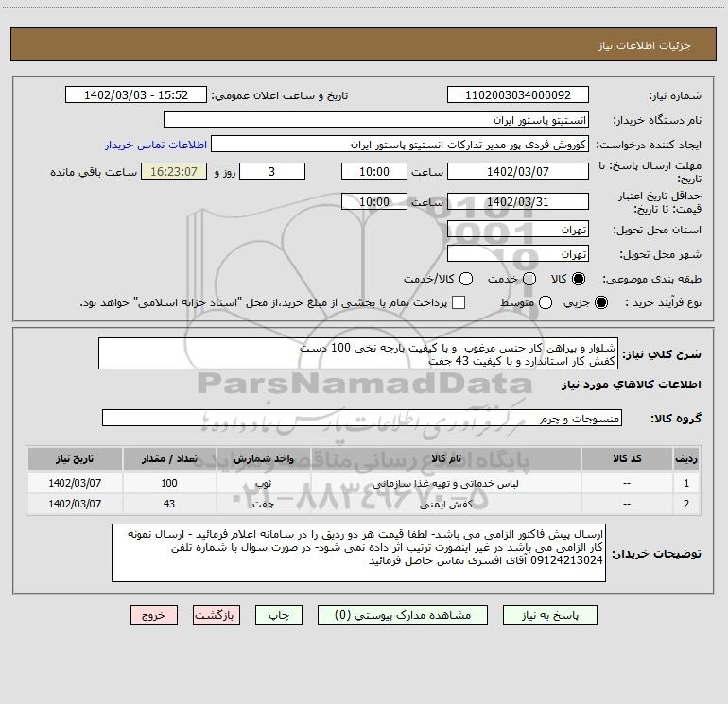Click the price validity date 1402/03/31 field

(x=518, y=201)
